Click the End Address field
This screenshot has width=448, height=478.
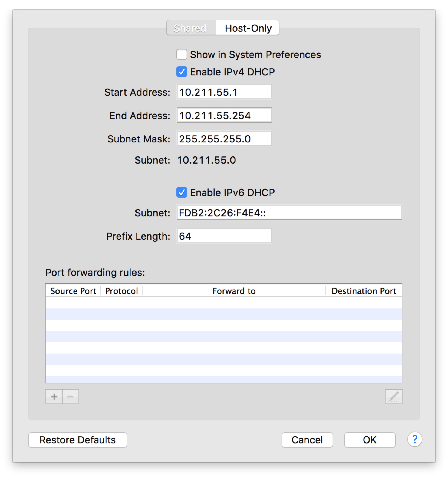(x=224, y=115)
